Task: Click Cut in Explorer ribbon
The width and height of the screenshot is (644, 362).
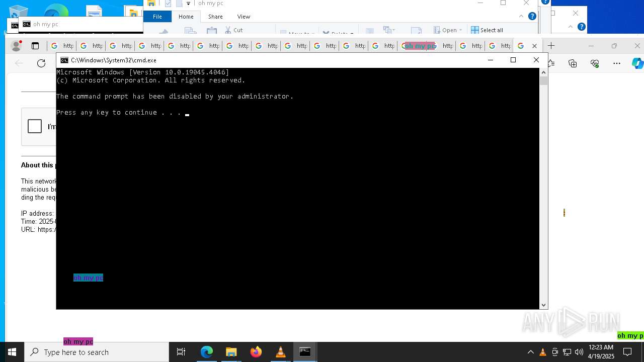Action: pyautogui.click(x=234, y=30)
